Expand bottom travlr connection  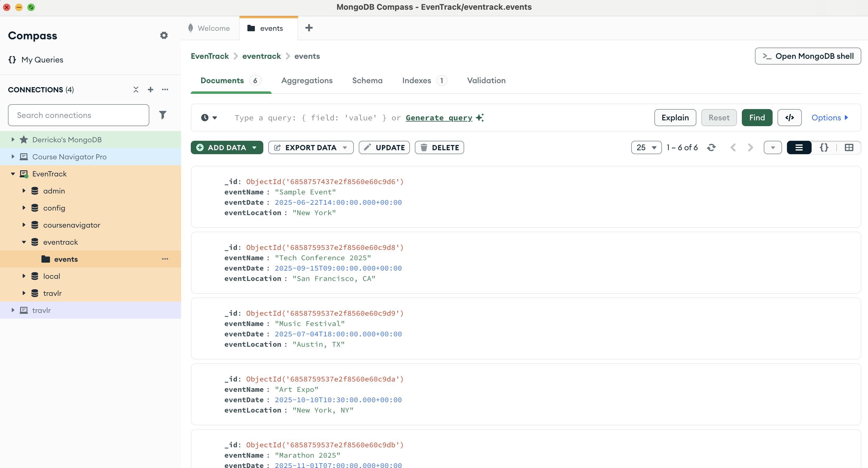coord(13,310)
